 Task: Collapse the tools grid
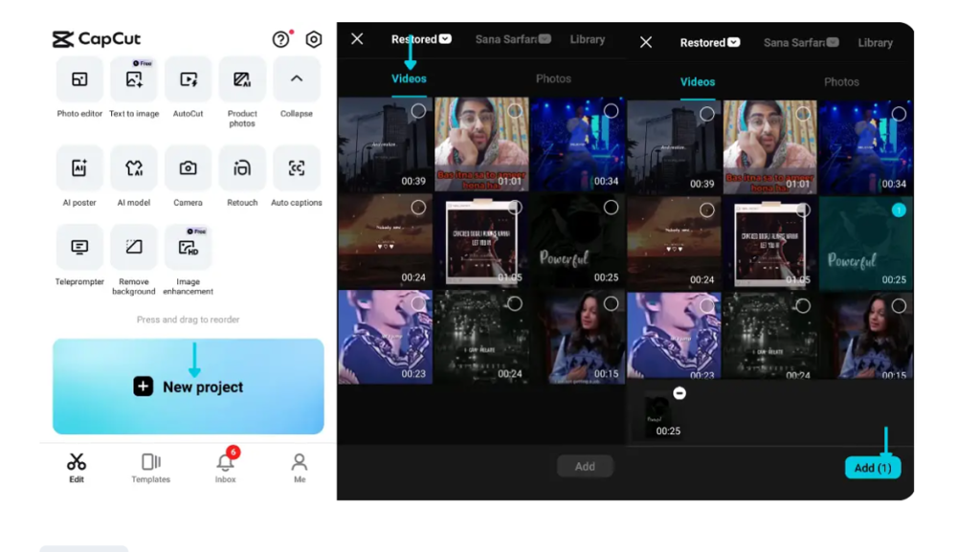tap(297, 80)
